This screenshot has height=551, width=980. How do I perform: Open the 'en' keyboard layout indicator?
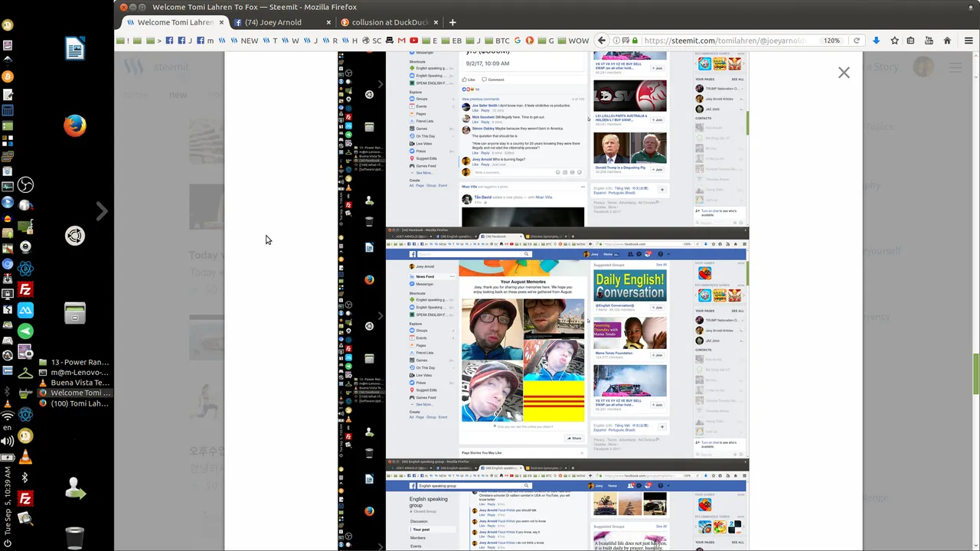8,429
